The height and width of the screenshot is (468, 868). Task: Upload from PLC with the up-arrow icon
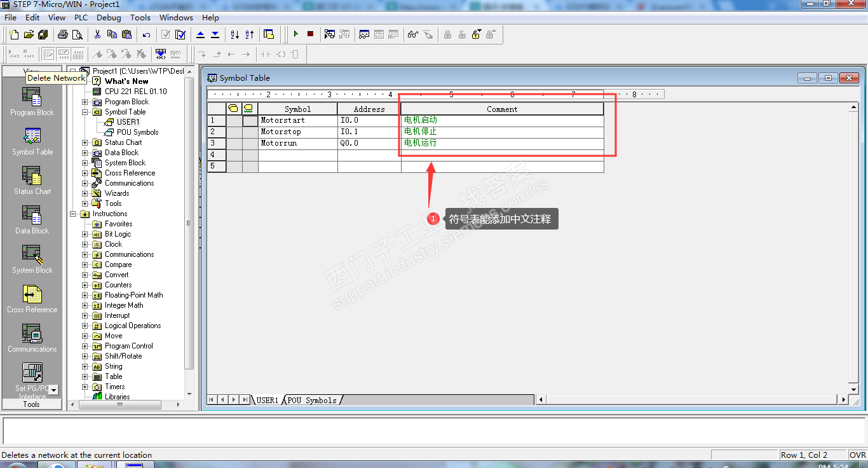tap(200, 34)
